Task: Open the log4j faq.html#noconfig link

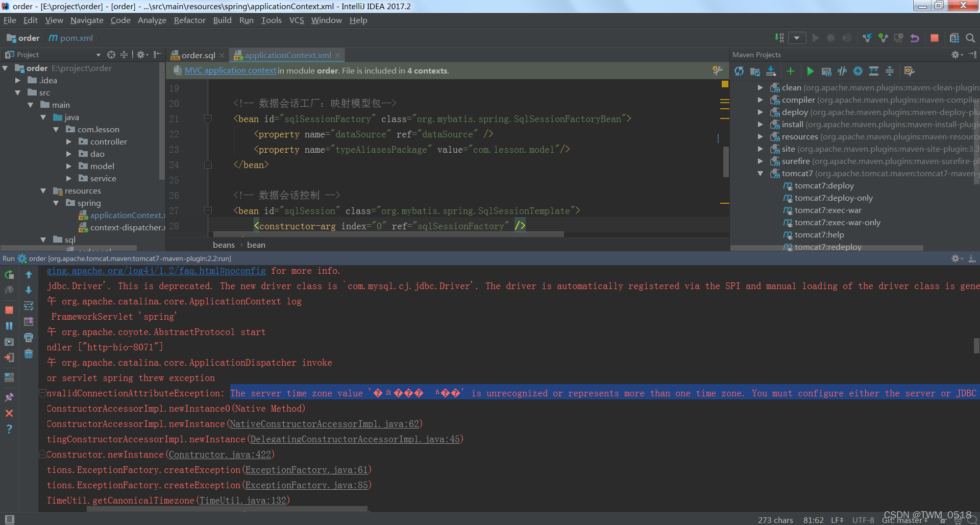Action: [156, 271]
